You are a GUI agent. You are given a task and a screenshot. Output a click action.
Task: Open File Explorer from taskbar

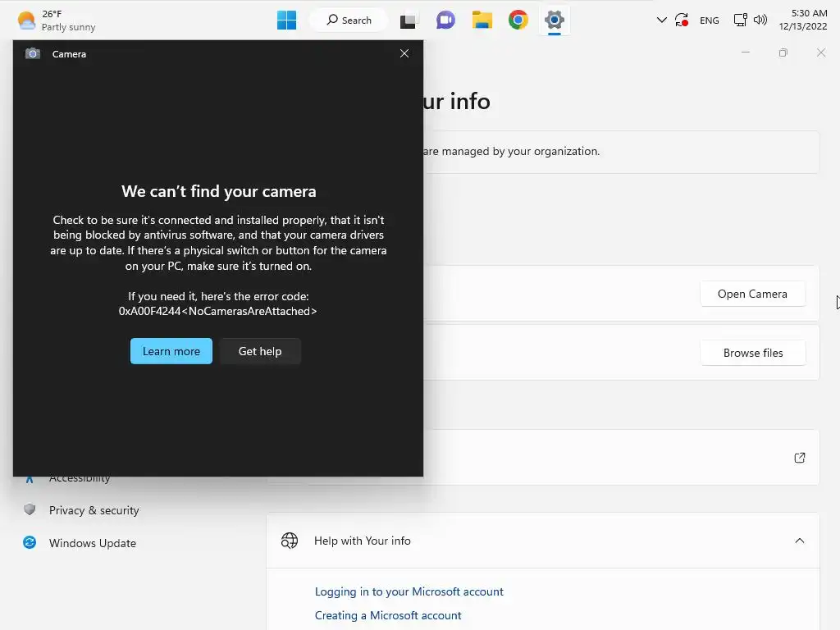pyautogui.click(x=482, y=21)
